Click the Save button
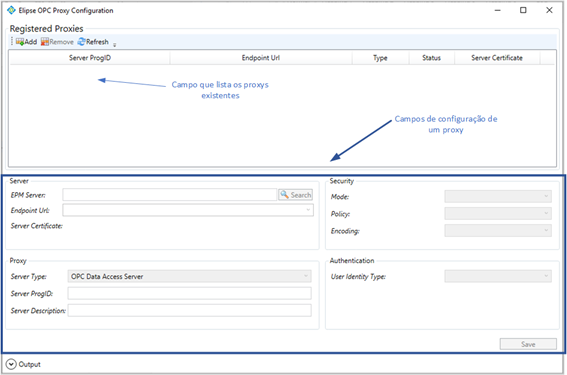567x375 pixels. (528, 344)
